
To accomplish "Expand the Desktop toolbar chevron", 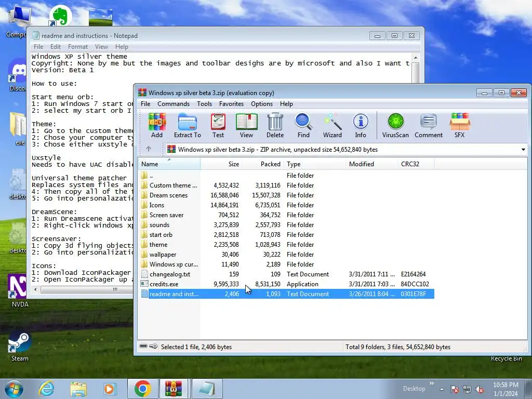I will (x=432, y=383).
